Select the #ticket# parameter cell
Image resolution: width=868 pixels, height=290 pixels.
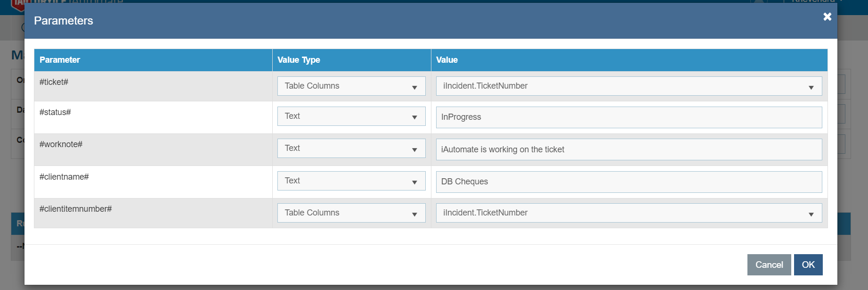pos(54,83)
